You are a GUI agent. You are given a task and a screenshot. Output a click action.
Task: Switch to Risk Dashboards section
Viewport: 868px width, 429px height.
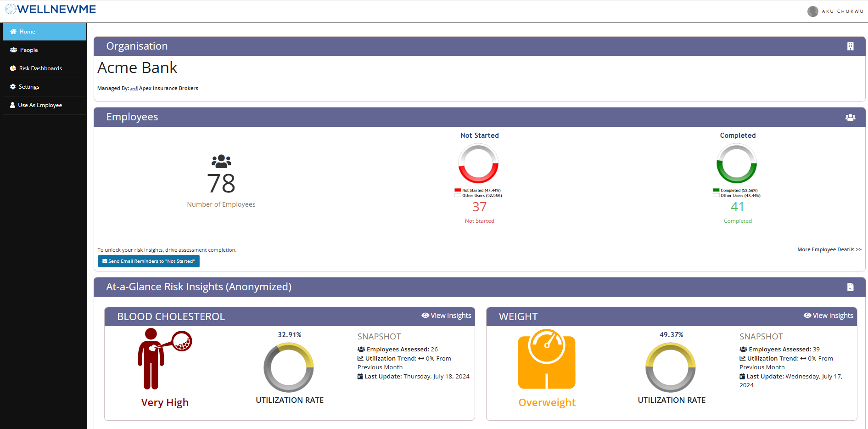pos(40,68)
